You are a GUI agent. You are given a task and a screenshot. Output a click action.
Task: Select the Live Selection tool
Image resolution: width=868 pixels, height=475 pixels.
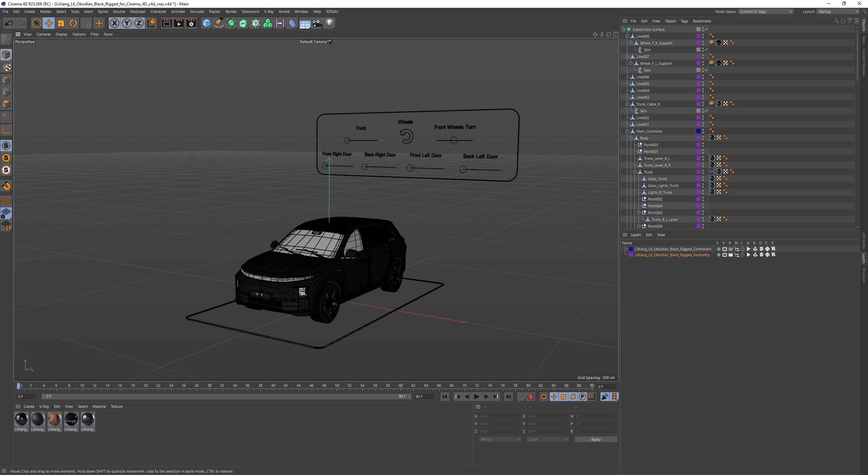[x=36, y=23]
